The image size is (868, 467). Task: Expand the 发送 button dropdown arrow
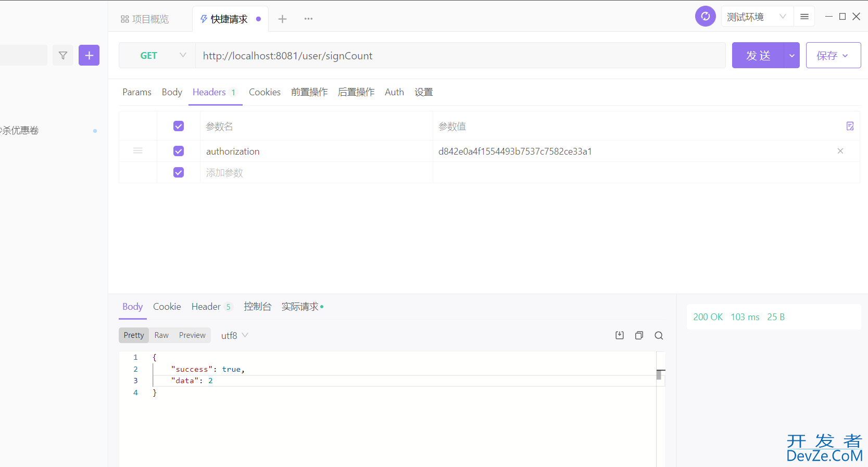click(791, 55)
